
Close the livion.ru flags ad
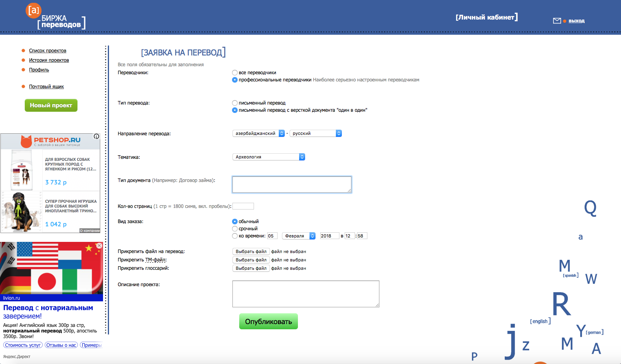[99, 245]
